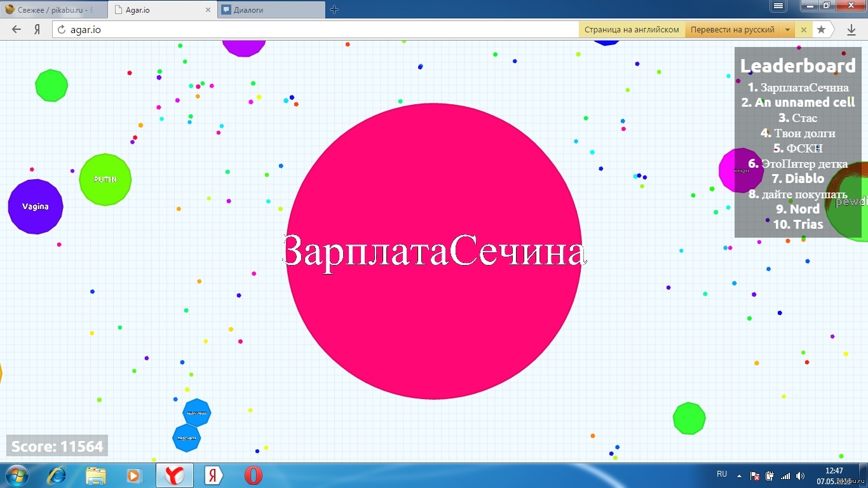This screenshot has width=868, height=488.
Task: Reload the agar.io page
Action: tap(62, 29)
